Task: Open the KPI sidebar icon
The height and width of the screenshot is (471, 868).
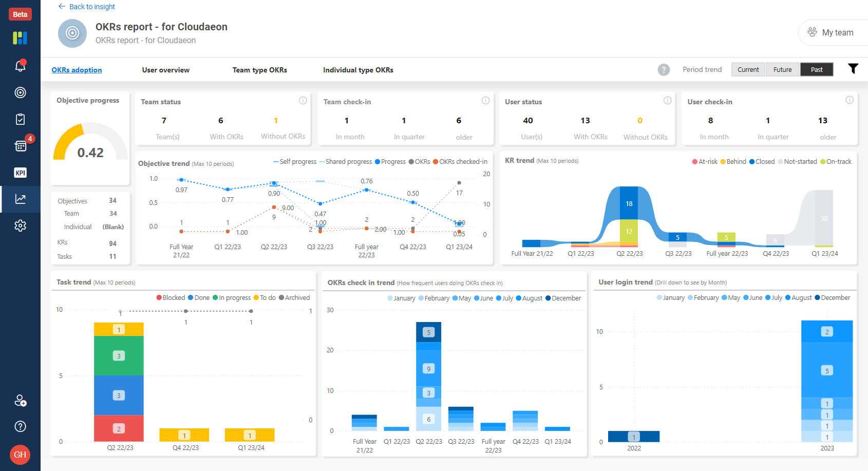Action: point(20,173)
